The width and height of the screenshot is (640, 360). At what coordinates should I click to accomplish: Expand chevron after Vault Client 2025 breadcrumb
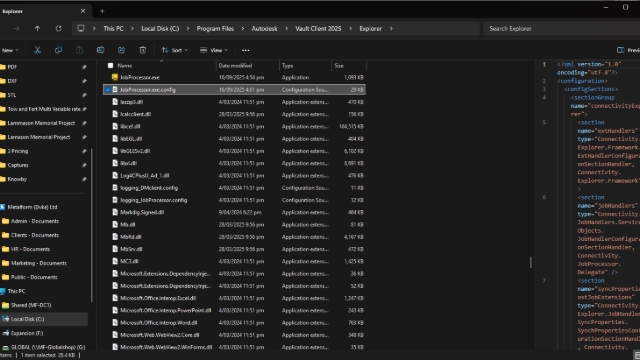[350, 29]
